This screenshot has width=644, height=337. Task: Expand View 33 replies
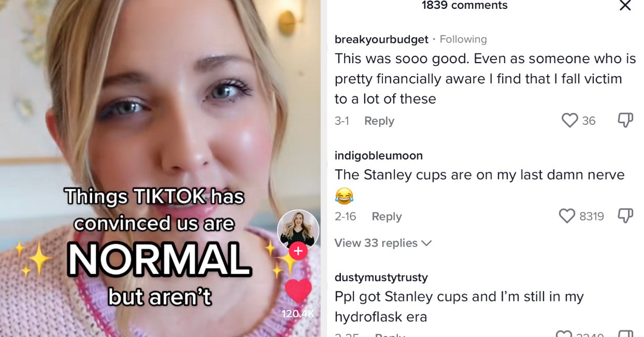coord(383,243)
